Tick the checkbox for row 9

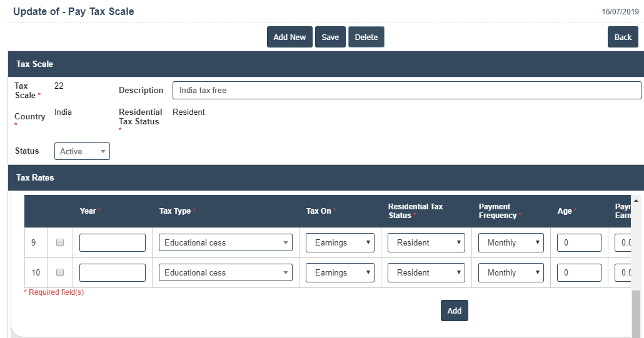[60, 242]
